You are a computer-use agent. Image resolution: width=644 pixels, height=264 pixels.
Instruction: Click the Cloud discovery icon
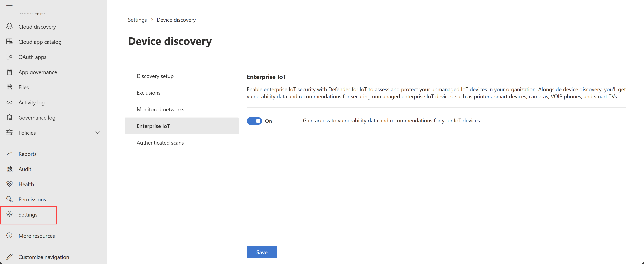(10, 26)
